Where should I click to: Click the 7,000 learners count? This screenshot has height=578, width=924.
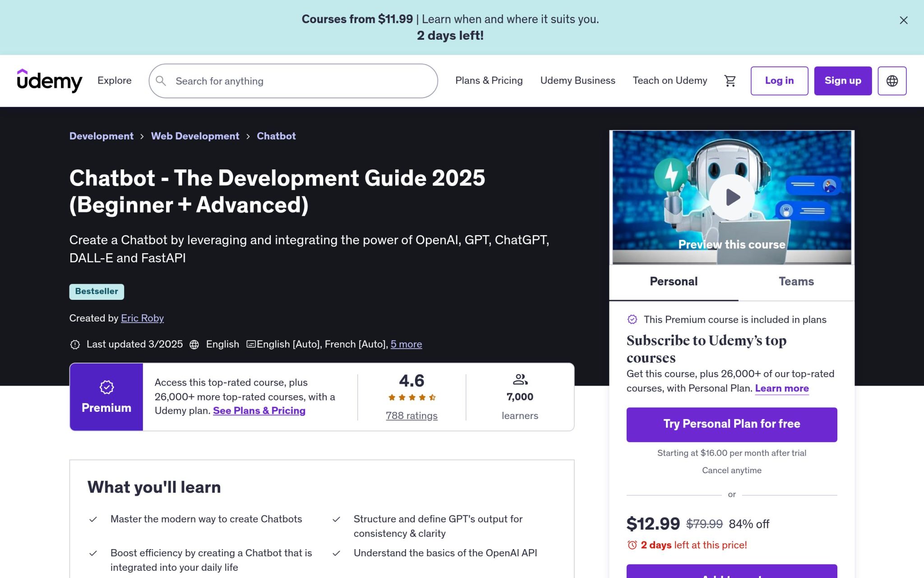pyautogui.click(x=520, y=397)
